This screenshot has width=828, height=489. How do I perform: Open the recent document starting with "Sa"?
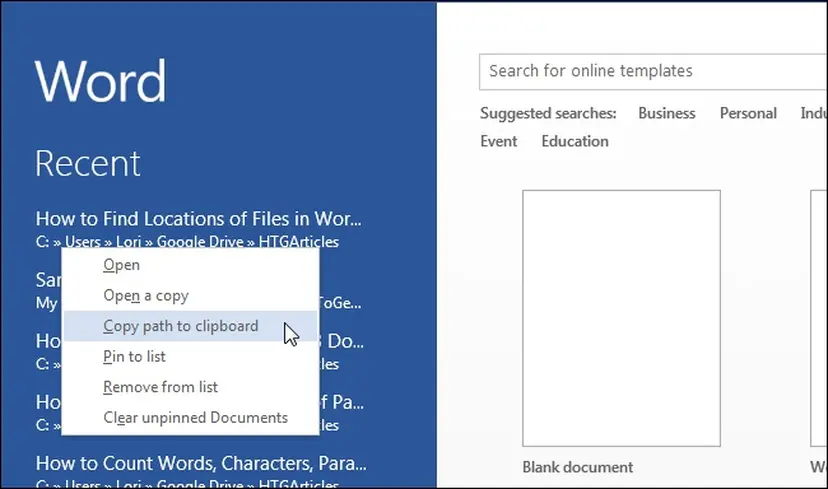pos(47,280)
